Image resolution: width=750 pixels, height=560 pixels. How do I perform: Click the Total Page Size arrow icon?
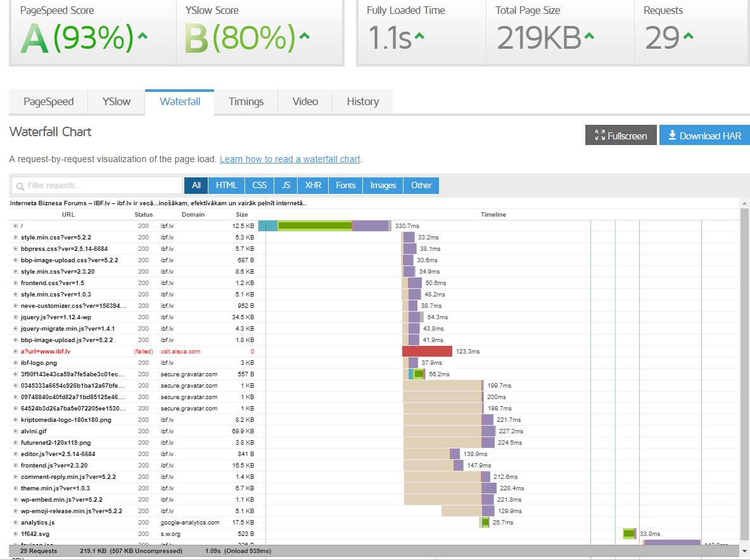(589, 36)
